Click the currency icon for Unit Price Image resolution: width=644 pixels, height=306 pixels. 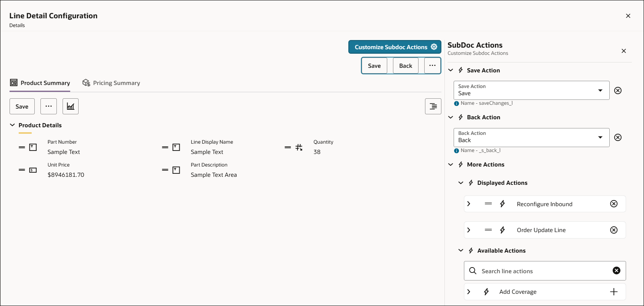(33, 170)
